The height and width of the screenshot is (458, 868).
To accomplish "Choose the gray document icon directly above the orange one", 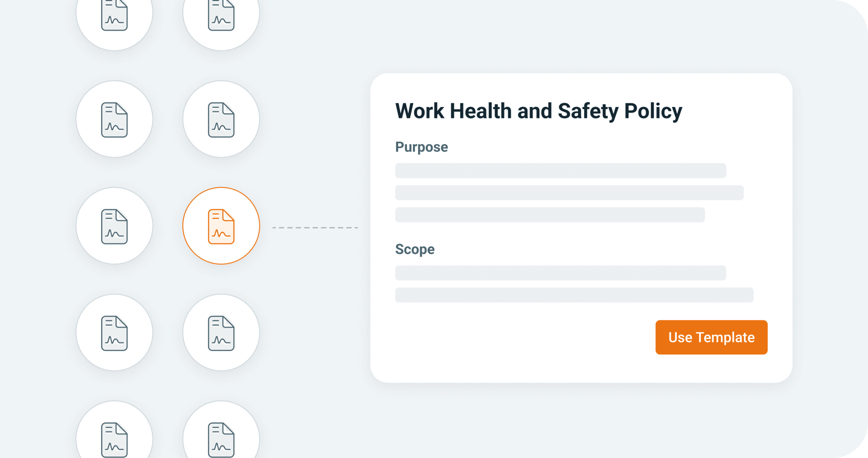I will coord(221,119).
